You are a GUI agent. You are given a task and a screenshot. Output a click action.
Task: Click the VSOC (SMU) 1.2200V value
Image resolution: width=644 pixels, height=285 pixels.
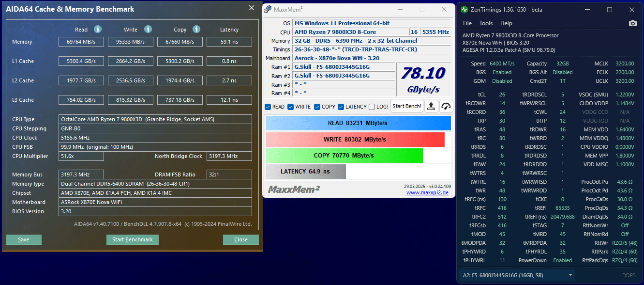click(x=625, y=95)
